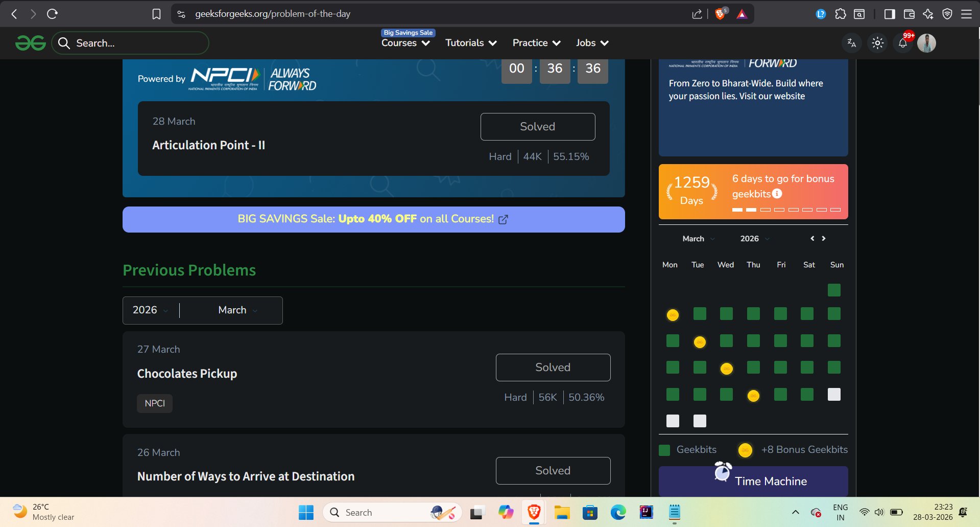Viewport: 980px width, 527px height.
Task: Click the NPCI tag under Chocolates Pickup
Action: [x=155, y=403]
